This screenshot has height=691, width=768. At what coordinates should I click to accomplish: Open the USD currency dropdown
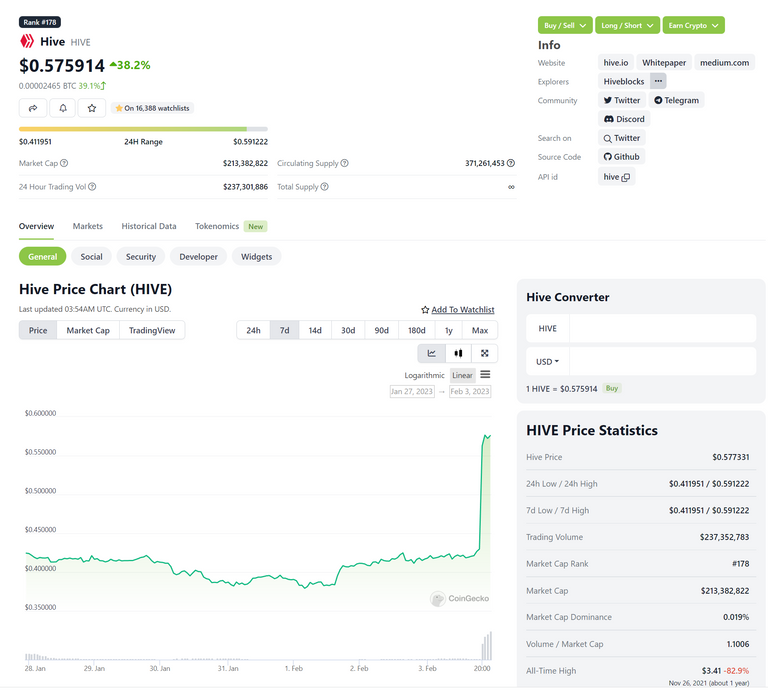548,362
